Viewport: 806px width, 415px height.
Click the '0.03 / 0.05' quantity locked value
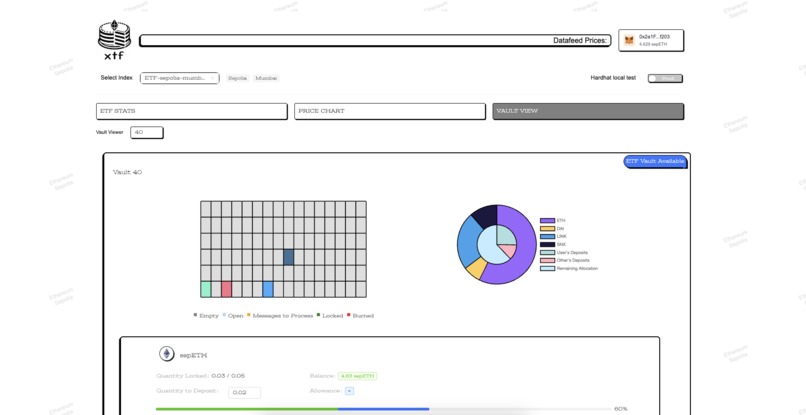(x=228, y=376)
